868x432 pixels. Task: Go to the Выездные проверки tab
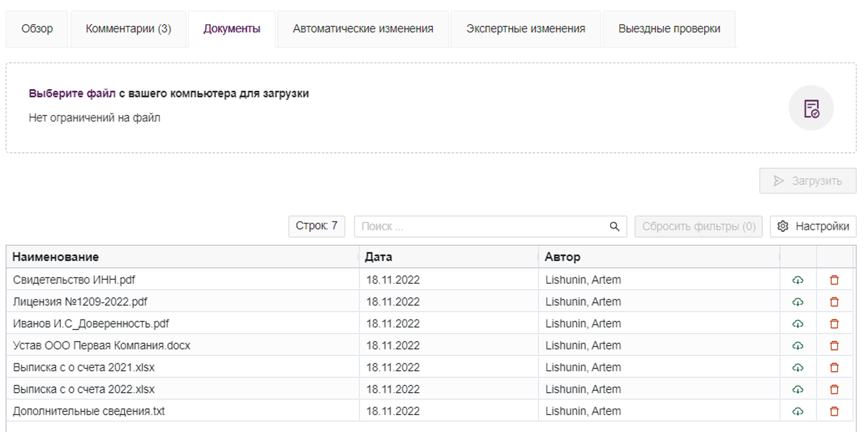tap(669, 29)
